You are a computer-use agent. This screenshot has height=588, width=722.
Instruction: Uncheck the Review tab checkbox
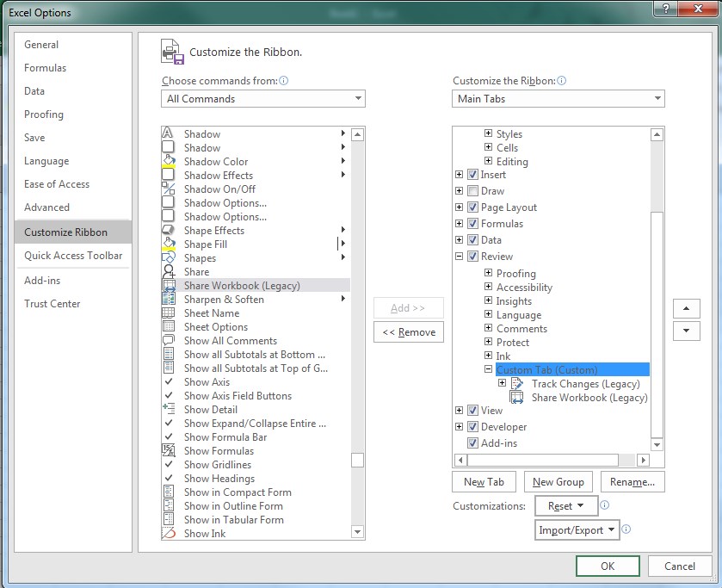point(472,257)
